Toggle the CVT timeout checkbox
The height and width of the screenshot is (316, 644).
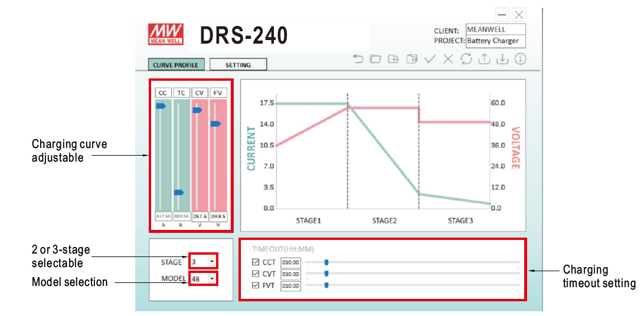[256, 274]
